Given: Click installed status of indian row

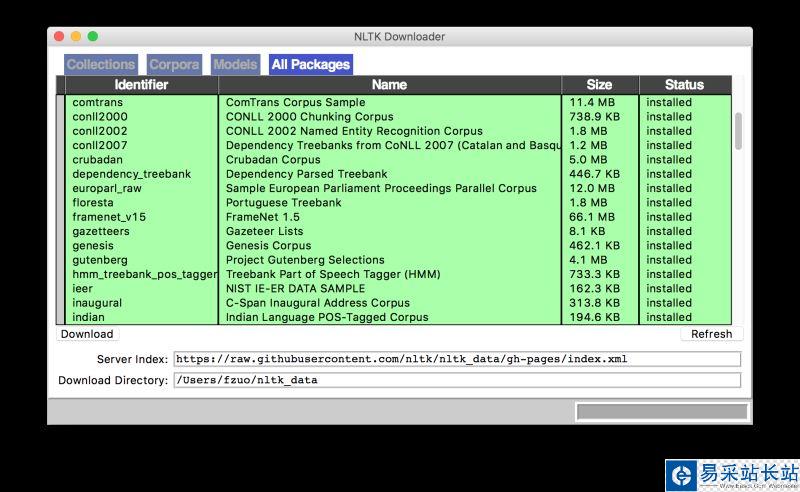Looking at the screenshot, I should point(669,317).
